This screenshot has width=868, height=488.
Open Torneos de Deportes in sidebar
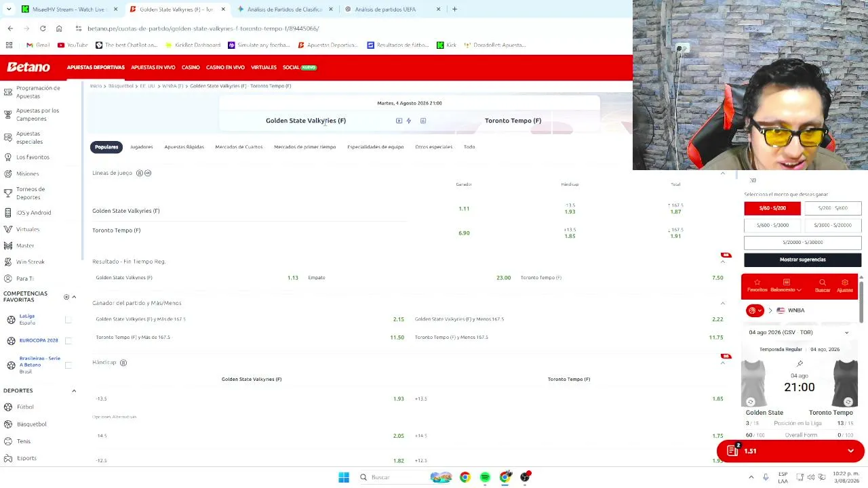coord(31,193)
